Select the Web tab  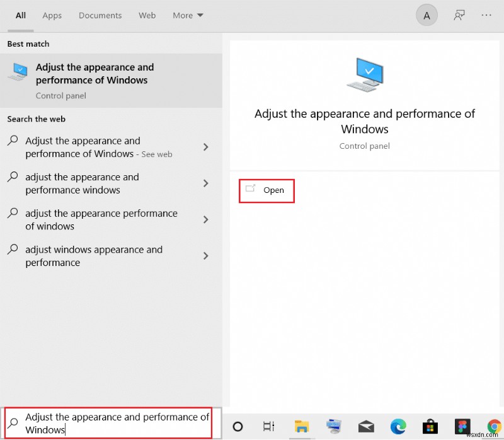(x=147, y=15)
